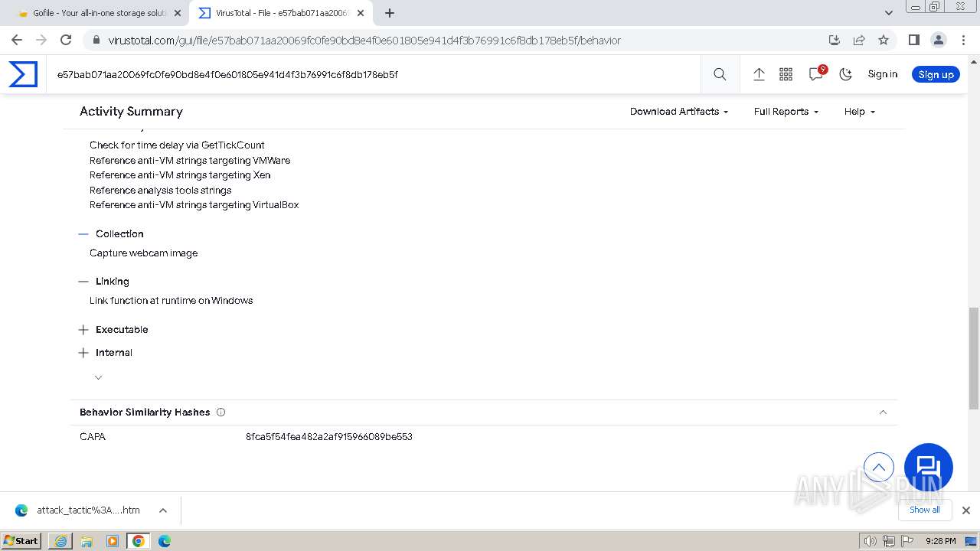Open media player from taskbar

coord(113,541)
